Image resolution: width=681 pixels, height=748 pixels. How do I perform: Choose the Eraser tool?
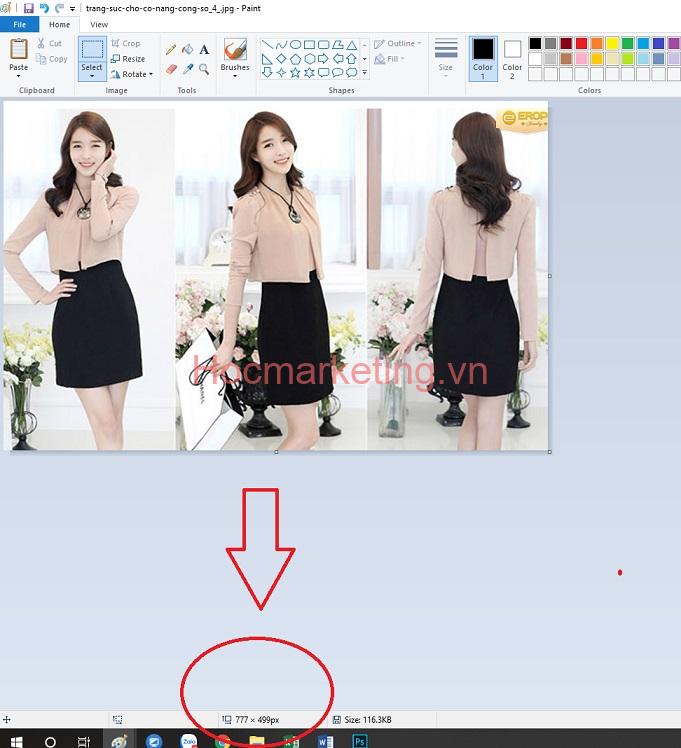pyautogui.click(x=171, y=69)
